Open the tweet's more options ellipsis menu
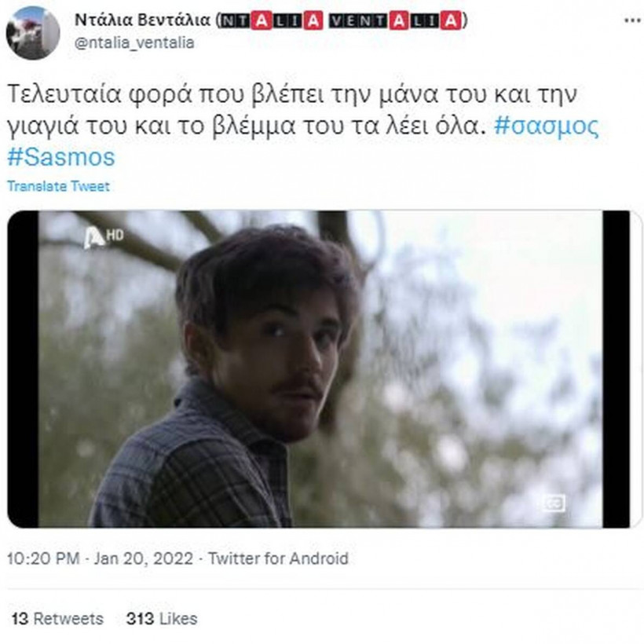This screenshot has width=644, height=644. (x=633, y=20)
